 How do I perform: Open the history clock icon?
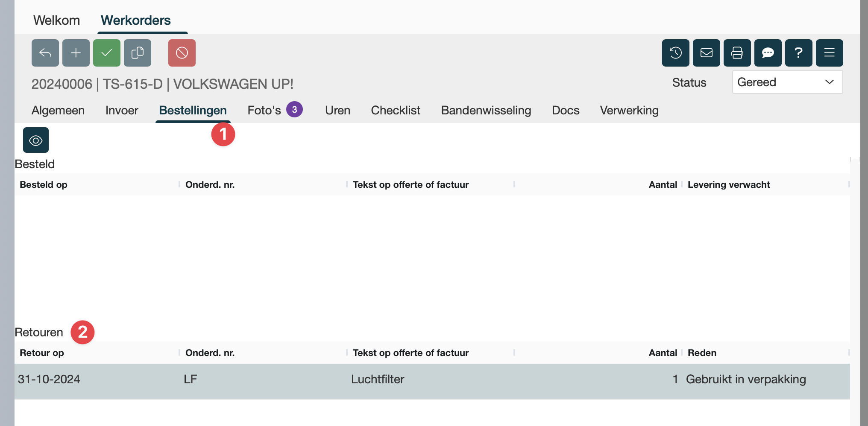pyautogui.click(x=676, y=53)
